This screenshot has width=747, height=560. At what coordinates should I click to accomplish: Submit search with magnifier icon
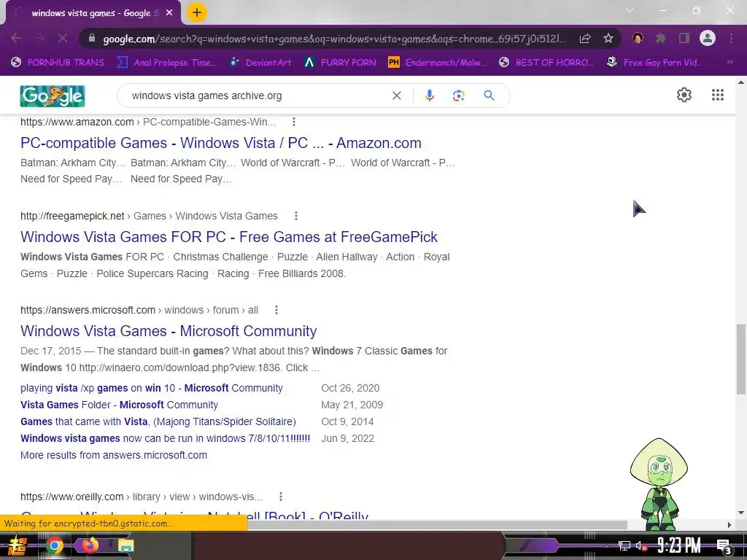(x=489, y=96)
